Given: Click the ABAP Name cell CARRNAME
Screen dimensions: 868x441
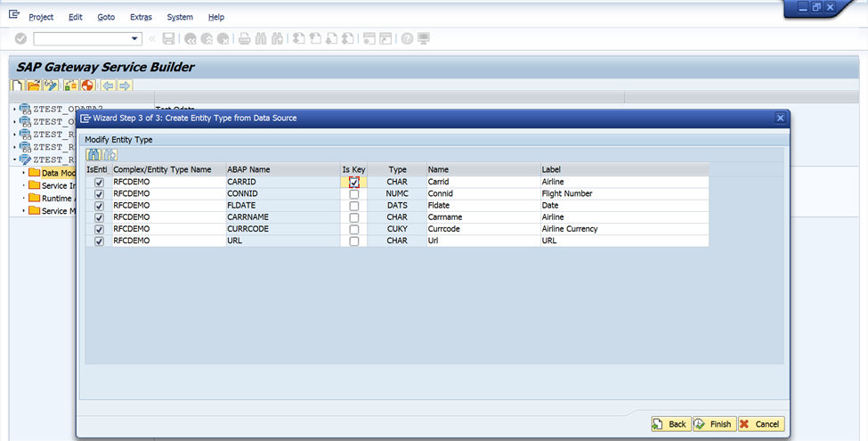Looking at the screenshot, I should (x=283, y=217).
